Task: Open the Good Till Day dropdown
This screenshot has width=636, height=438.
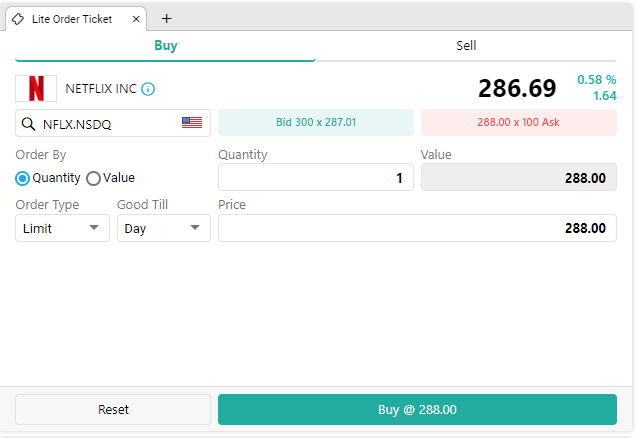Action: tap(164, 228)
